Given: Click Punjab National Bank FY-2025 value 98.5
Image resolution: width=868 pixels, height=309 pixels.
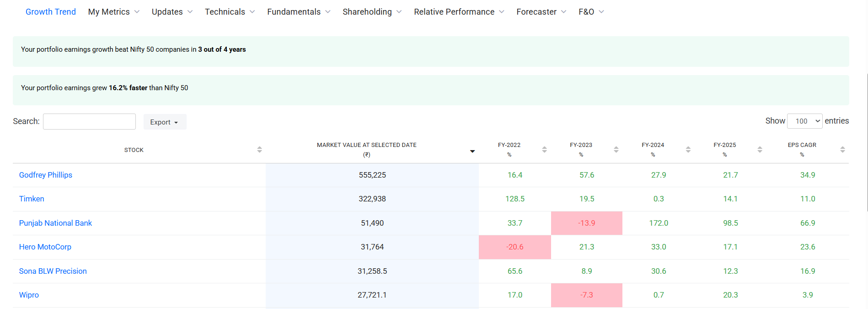Looking at the screenshot, I should pos(730,223).
